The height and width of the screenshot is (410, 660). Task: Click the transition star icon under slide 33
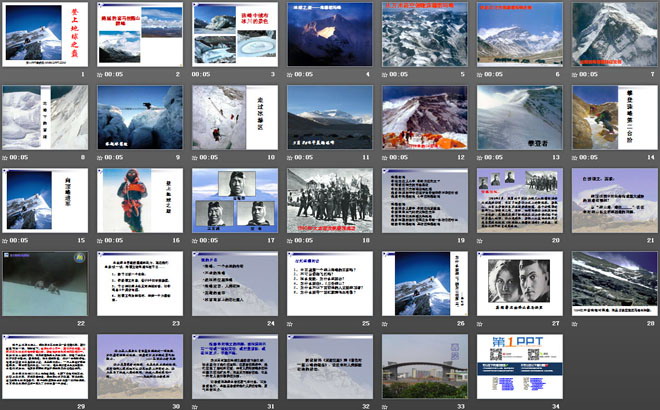[385, 407]
